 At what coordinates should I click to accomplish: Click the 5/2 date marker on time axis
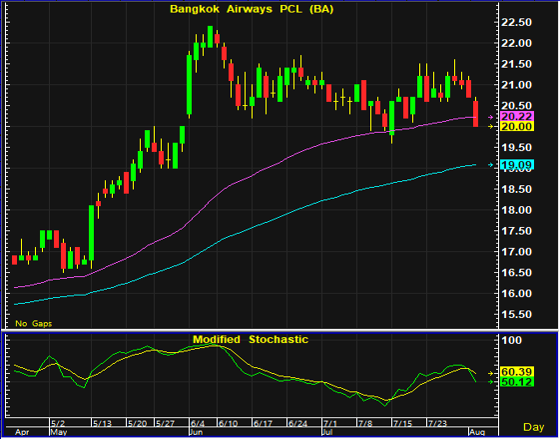[58, 424]
